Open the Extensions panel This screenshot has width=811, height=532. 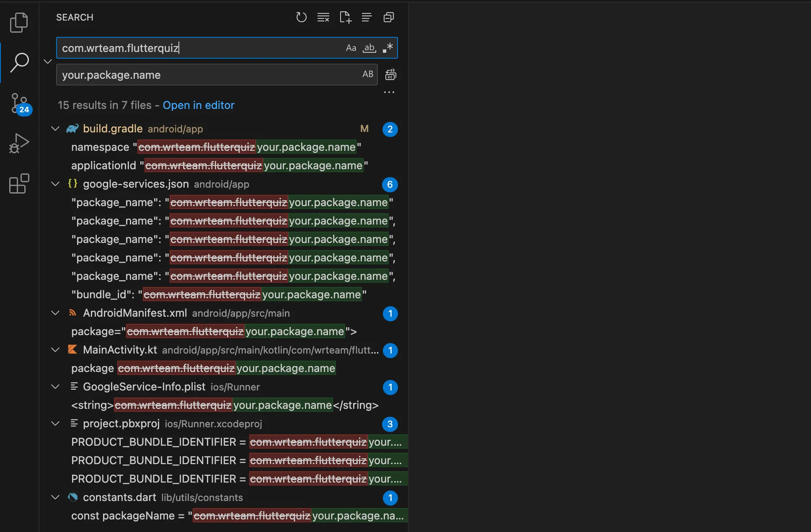[x=18, y=183]
